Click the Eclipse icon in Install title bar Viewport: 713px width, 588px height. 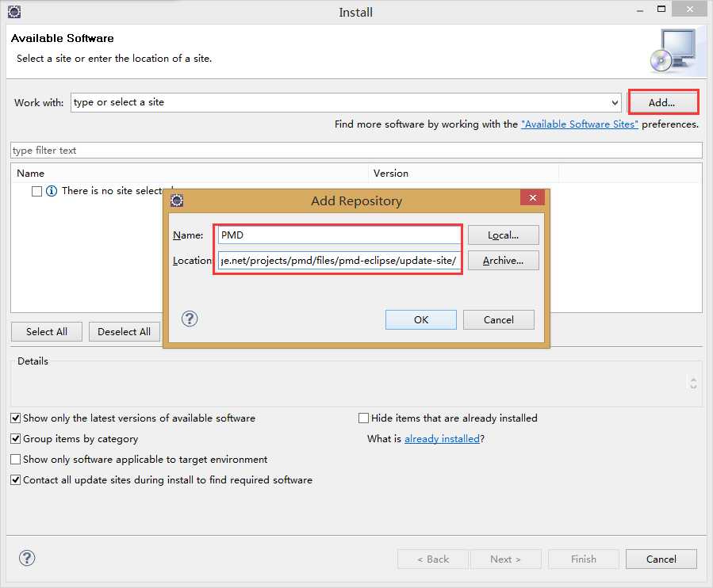point(14,12)
